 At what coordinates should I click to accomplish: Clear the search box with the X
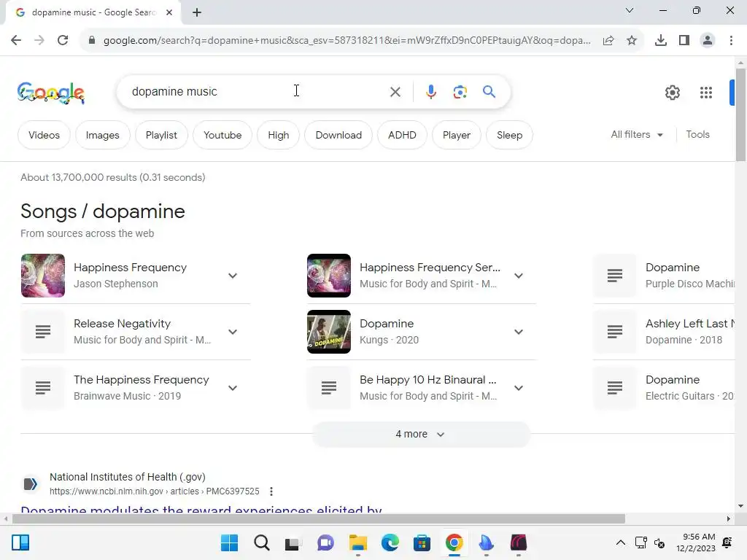pyautogui.click(x=395, y=92)
